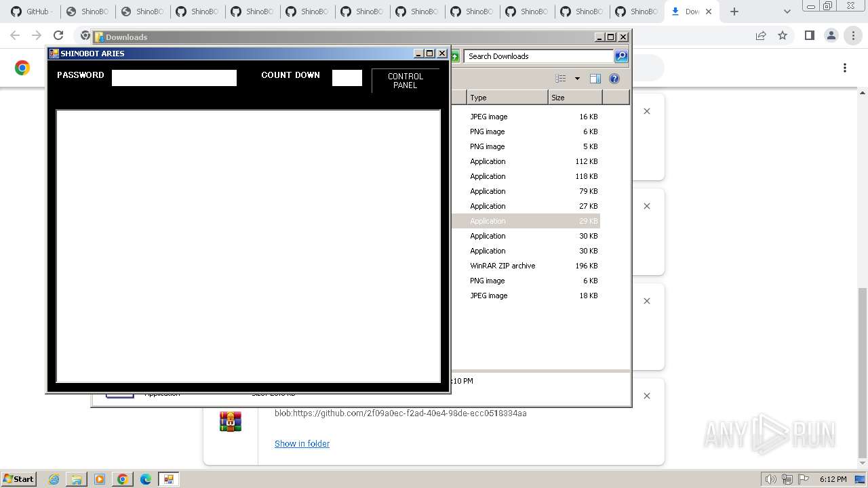Launch Internet Explorer from taskbar
Image resolution: width=868 pixels, height=488 pixels.
(54, 479)
